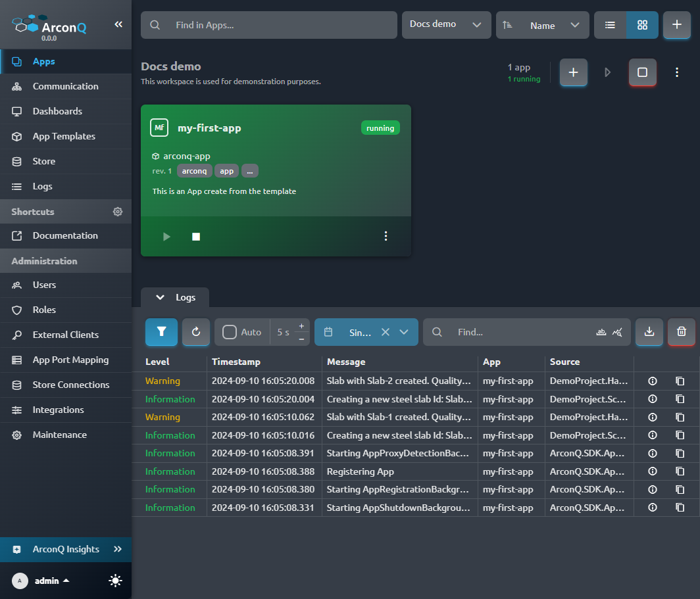The image size is (700, 599).
Task: Refresh the logs list
Action: [196, 332]
